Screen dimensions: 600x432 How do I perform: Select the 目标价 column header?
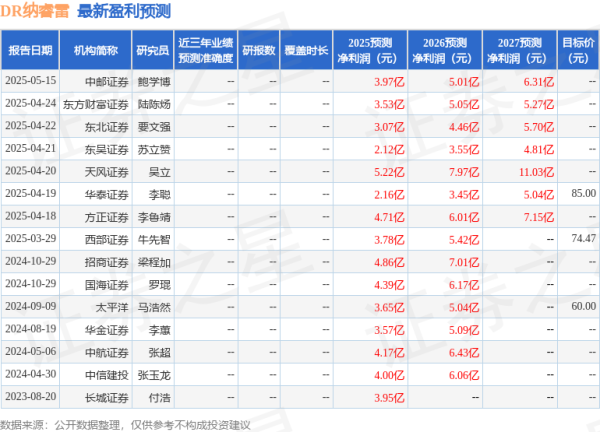(577, 49)
